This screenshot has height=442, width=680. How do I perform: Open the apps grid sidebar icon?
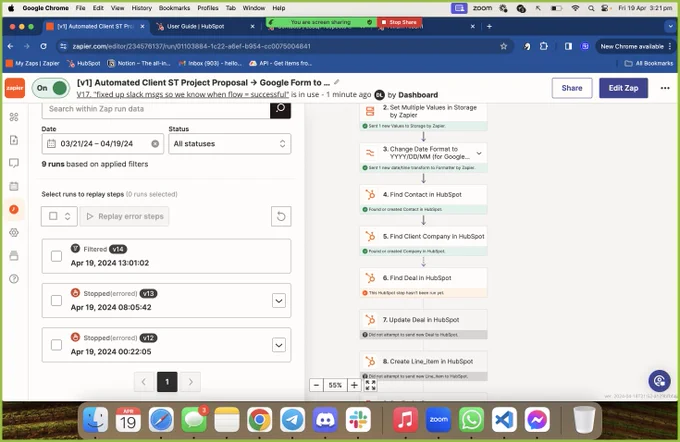(14, 117)
